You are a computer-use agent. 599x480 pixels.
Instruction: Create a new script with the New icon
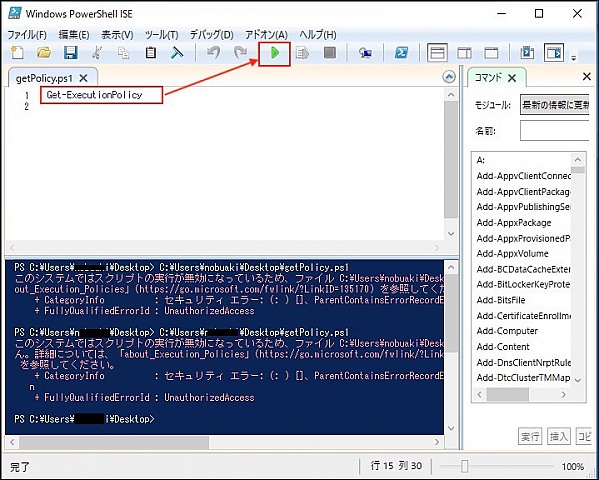click(x=17, y=52)
